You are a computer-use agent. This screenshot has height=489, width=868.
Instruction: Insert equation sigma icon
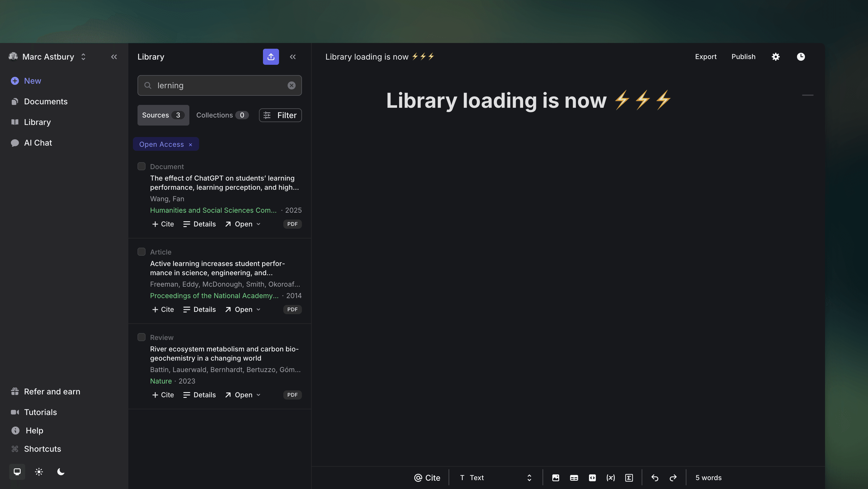[629, 478]
